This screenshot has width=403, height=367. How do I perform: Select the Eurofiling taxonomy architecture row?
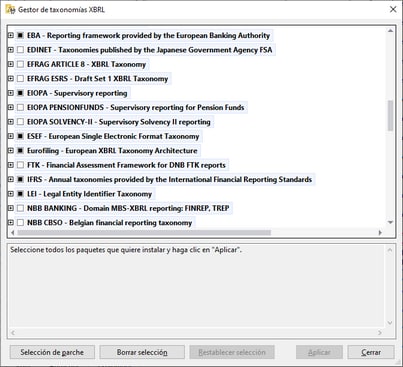112,151
